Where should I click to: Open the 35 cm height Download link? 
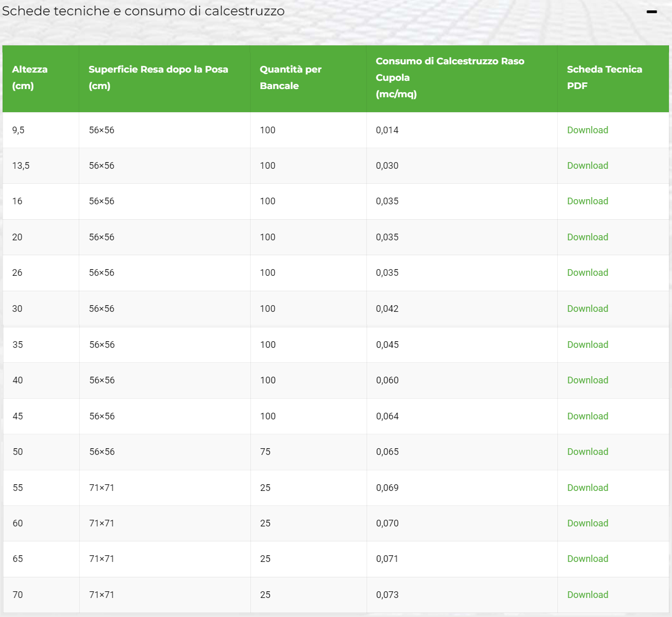click(587, 345)
